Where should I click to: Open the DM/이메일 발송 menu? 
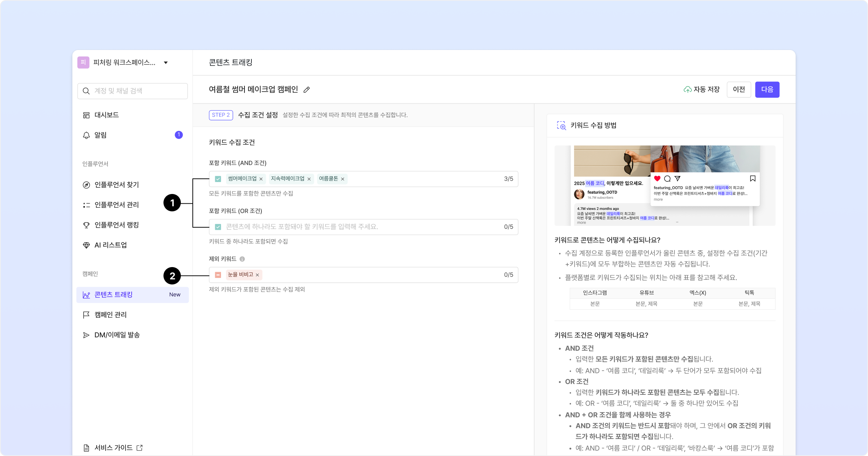coord(117,335)
